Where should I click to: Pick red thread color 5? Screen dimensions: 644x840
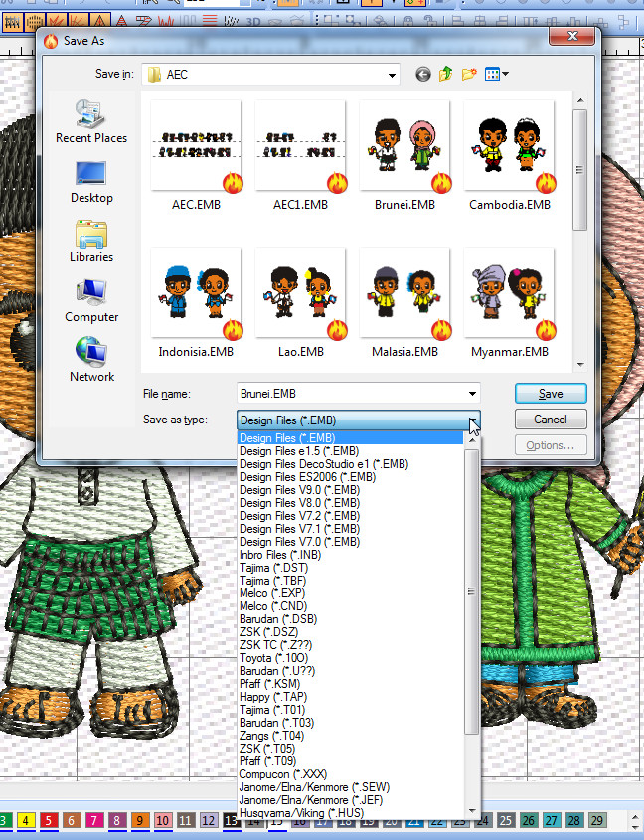point(49,820)
